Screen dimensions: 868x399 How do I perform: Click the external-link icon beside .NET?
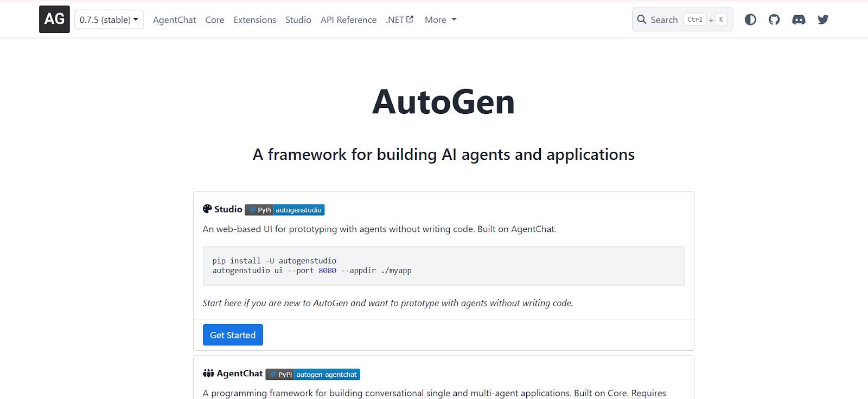point(410,19)
